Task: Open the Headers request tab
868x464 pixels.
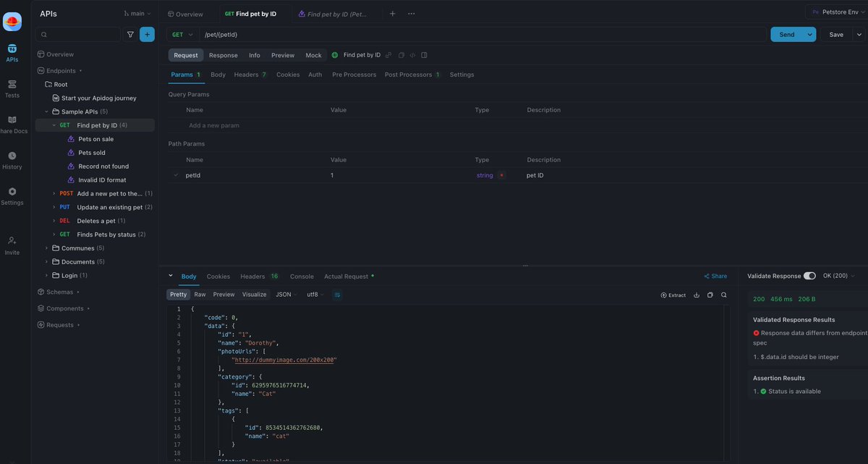Action: click(250, 75)
